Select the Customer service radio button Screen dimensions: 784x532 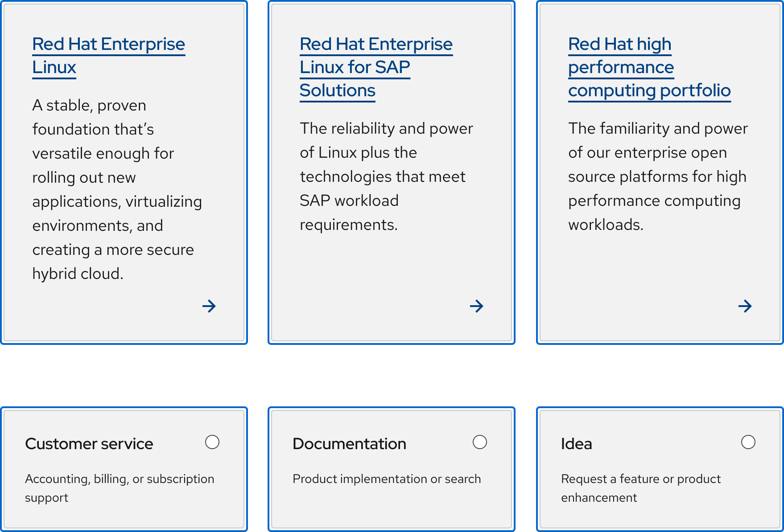(212, 442)
